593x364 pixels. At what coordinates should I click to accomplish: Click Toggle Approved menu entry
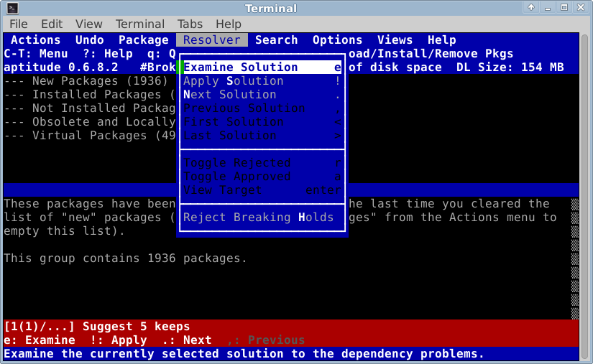(262, 177)
